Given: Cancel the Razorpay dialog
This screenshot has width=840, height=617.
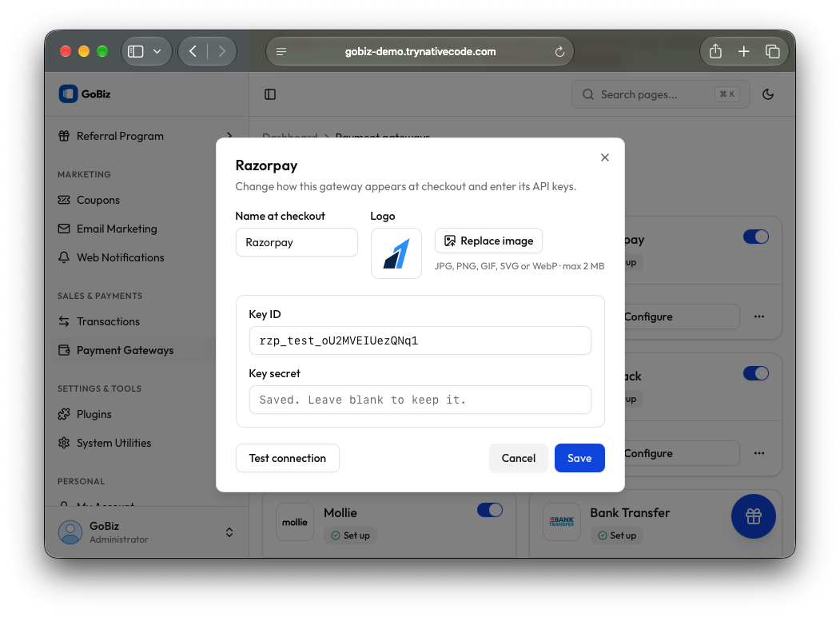Looking at the screenshot, I should click(x=519, y=458).
